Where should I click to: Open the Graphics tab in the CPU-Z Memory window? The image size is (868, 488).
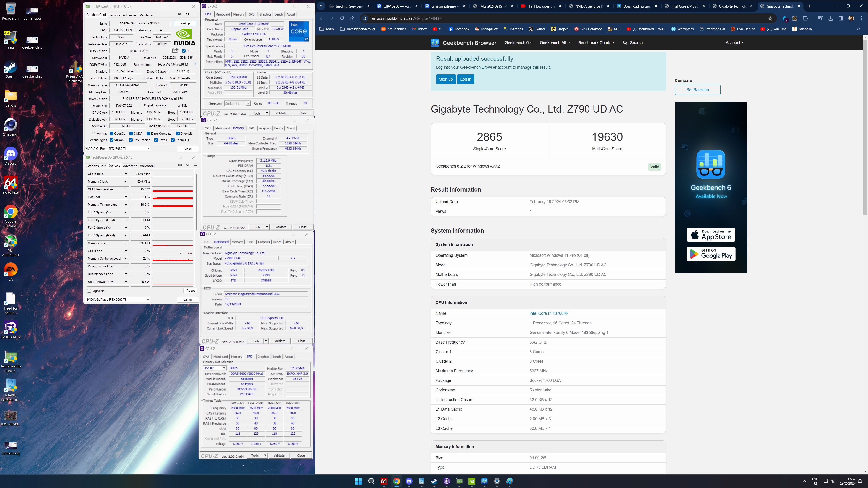coord(265,128)
